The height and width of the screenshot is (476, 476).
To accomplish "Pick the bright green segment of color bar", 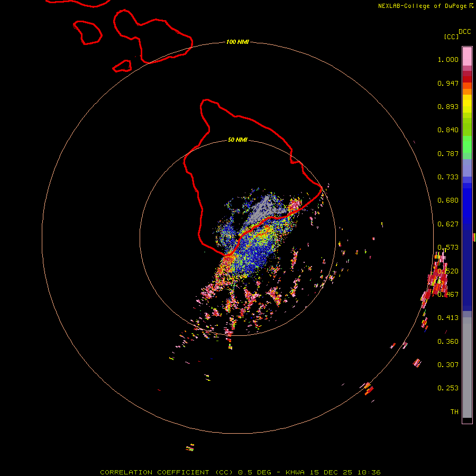I will tap(467, 144).
